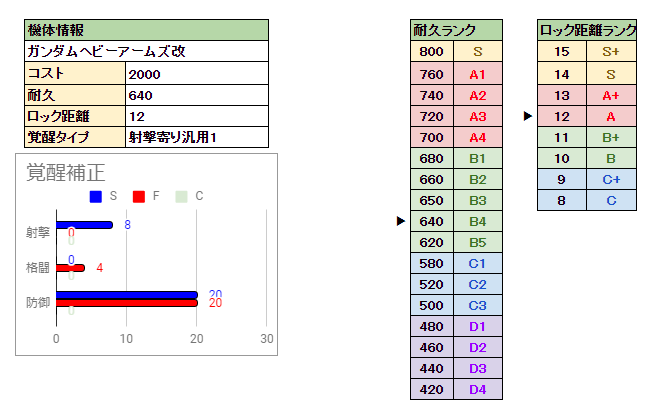Click the 12 value next to ロック距離 label
The height and width of the screenshot is (401, 660).
click(x=197, y=116)
